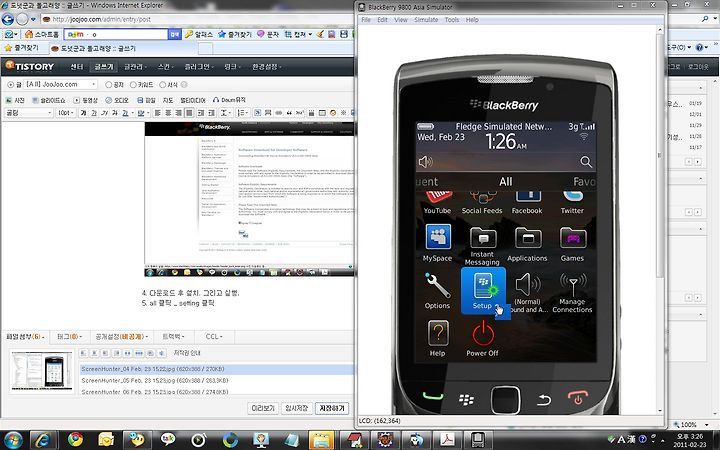
Task: Open Instant Messaging folder on phone
Action: tap(482, 246)
